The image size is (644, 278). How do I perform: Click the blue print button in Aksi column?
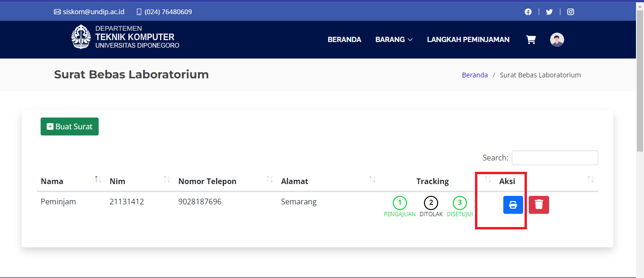[513, 205]
